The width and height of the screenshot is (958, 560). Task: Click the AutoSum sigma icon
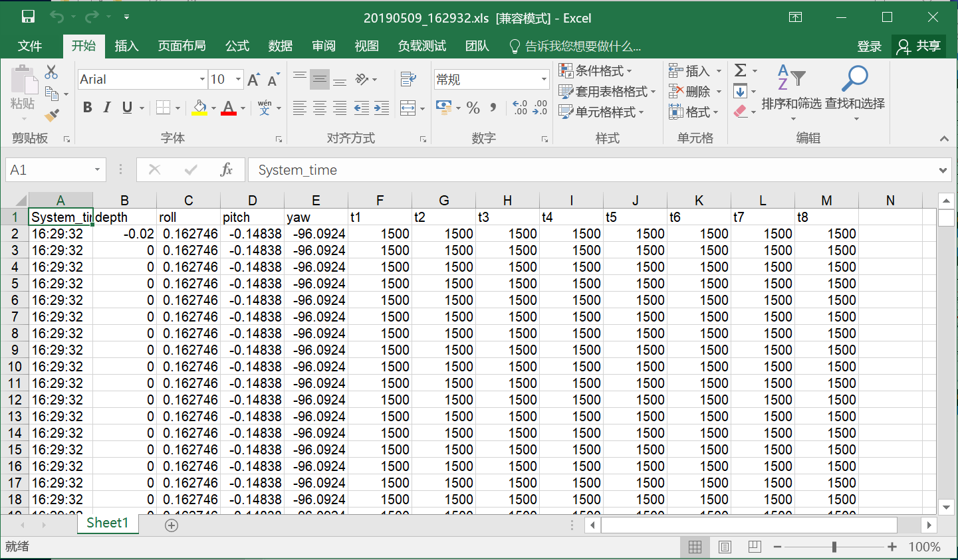pyautogui.click(x=741, y=70)
